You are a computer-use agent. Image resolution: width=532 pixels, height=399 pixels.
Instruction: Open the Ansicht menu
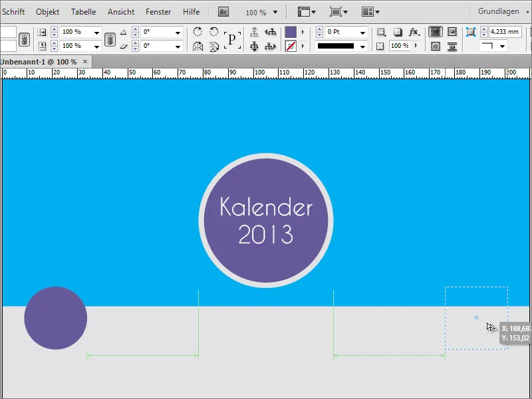121,12
